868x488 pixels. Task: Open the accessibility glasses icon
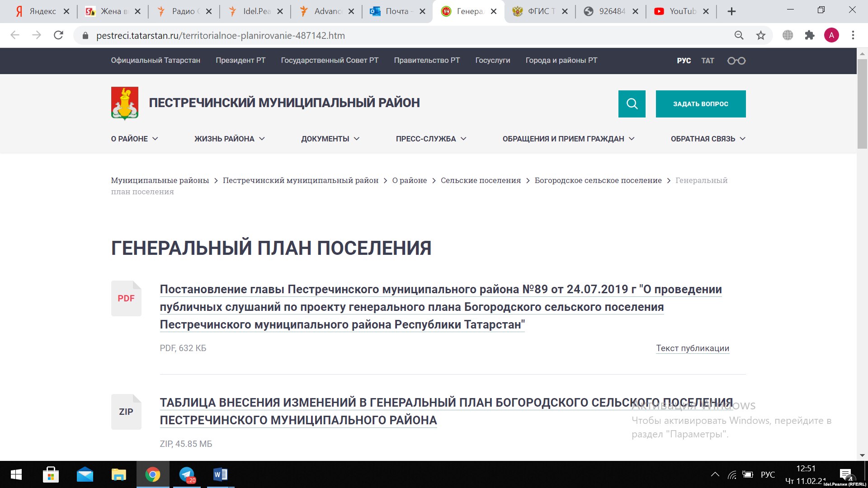pyautogui.click(x=736, y=61)
